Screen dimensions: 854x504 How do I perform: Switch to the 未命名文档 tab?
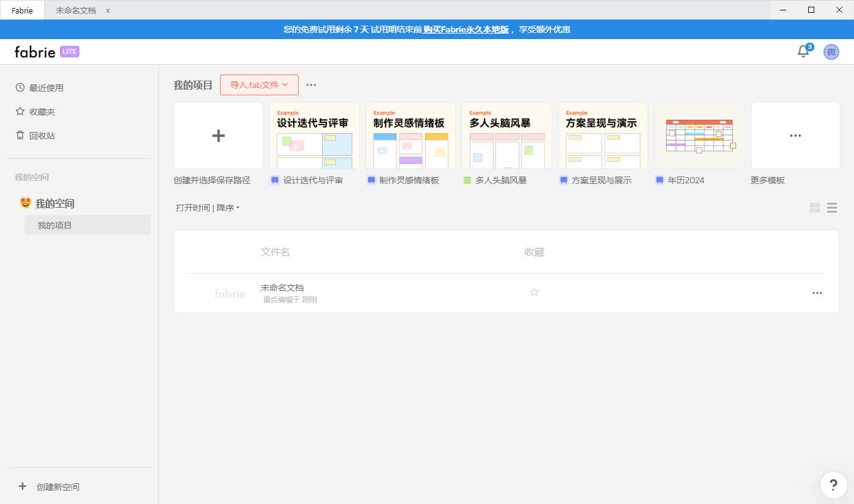point(76,10)
